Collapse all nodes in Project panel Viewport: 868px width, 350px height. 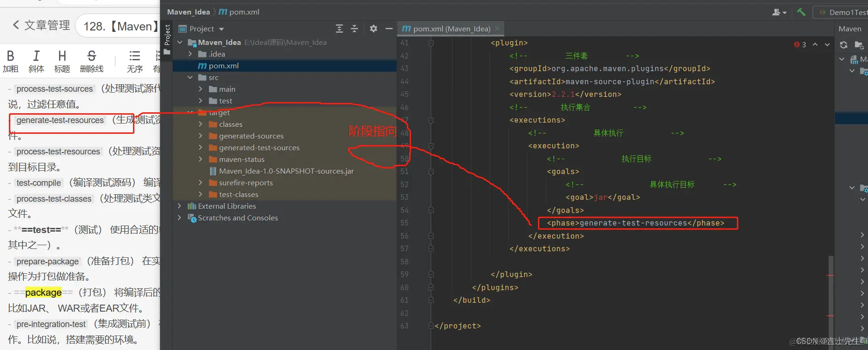[354, 29]
